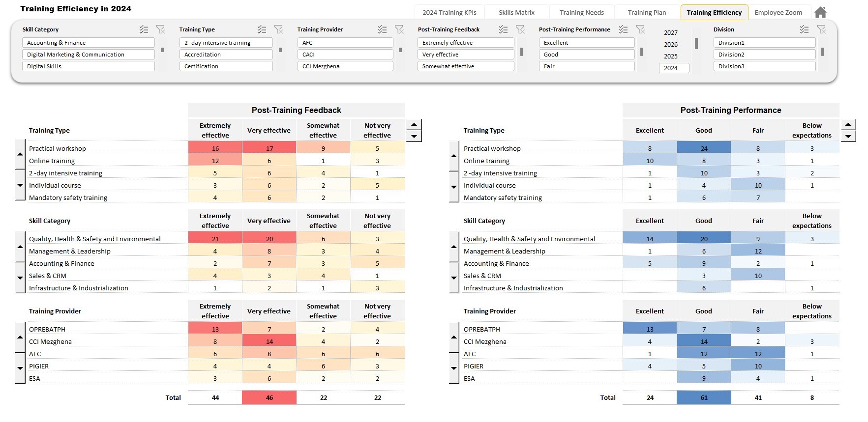Click the Home icon beside Employee Zoom
Viewport: 868px width, 422px height.
tap(820, 12)
